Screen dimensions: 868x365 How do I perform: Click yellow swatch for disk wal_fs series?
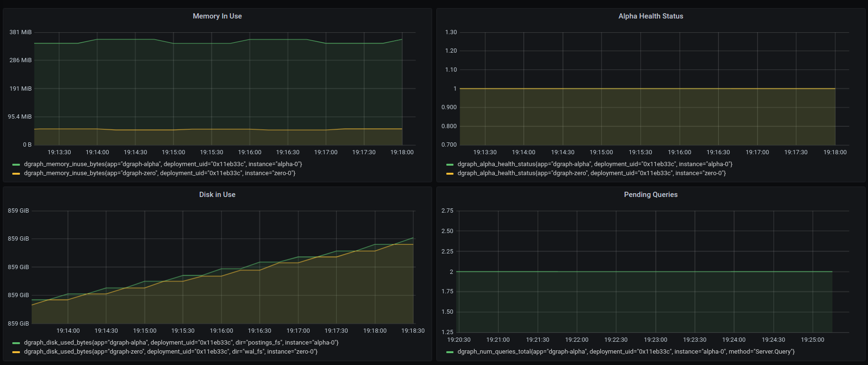coord(16,352)
